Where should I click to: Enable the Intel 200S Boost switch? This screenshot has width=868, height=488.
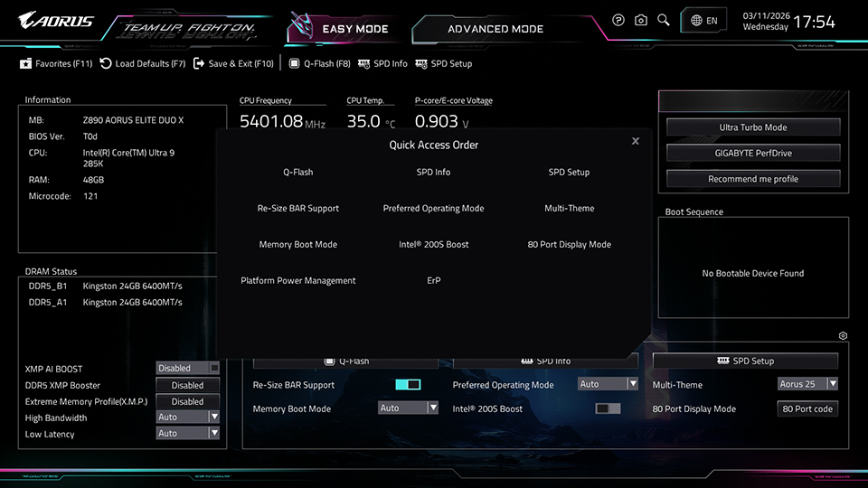(608, 409)
